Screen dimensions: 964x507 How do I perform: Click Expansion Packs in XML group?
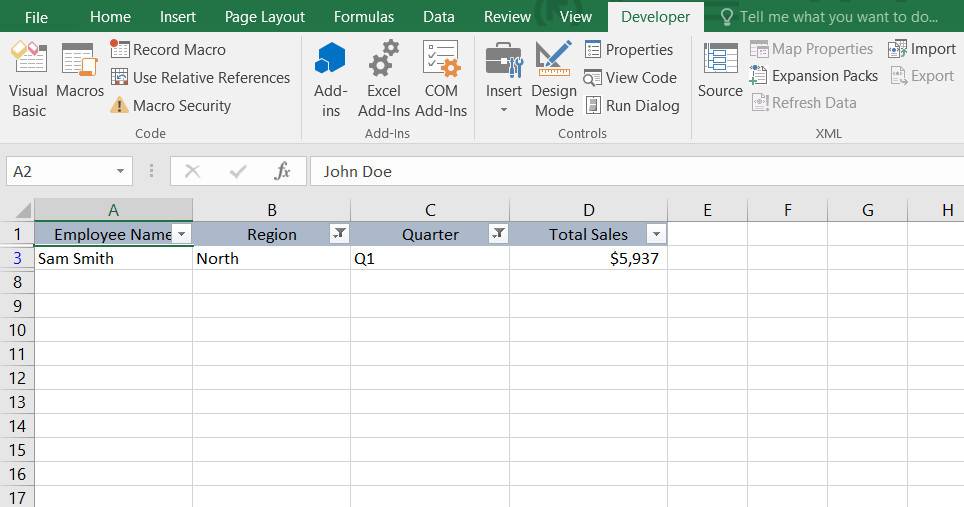click(814, 76)
